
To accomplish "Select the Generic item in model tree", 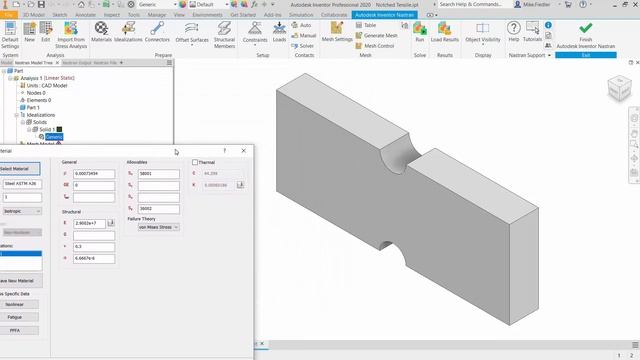I will 54,137.
